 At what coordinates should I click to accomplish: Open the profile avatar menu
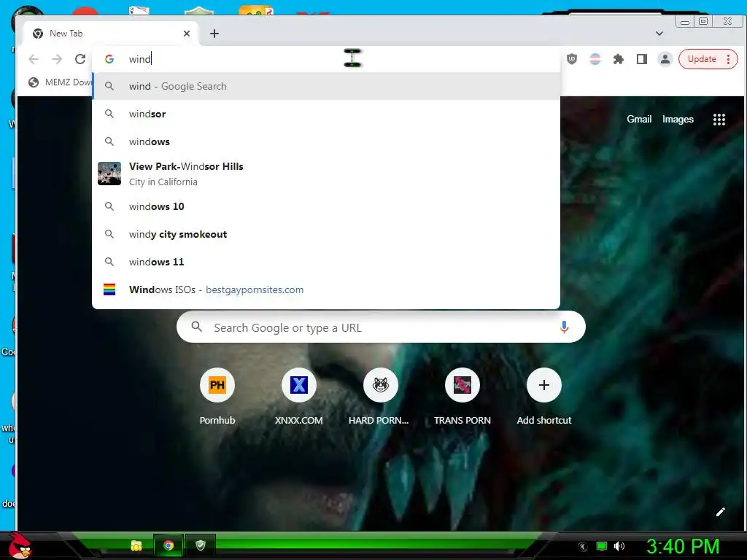pyautogui.click(x=665, y=59)
